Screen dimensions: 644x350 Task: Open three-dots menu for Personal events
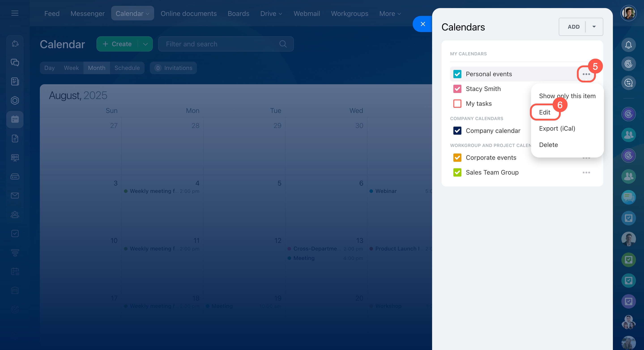coord(586,74)
